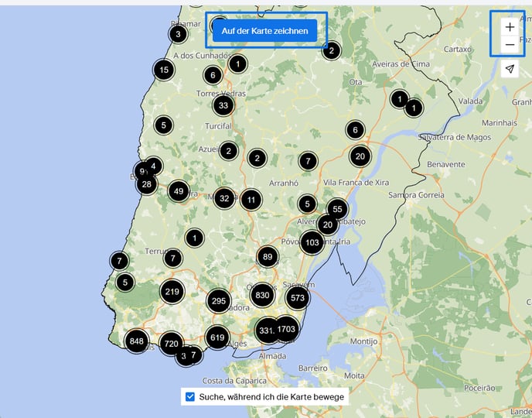
Task: Select the 830 cluster marker
Action: point(262,295)
